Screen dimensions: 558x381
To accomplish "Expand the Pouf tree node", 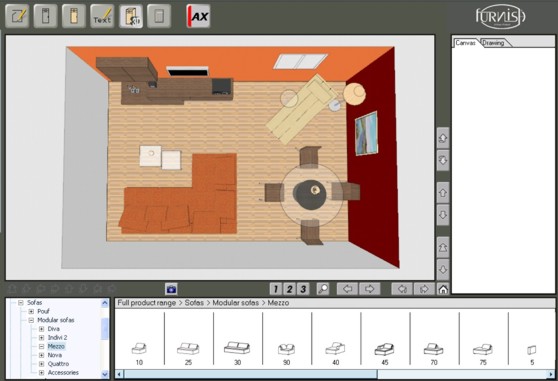I will (31, 312).
